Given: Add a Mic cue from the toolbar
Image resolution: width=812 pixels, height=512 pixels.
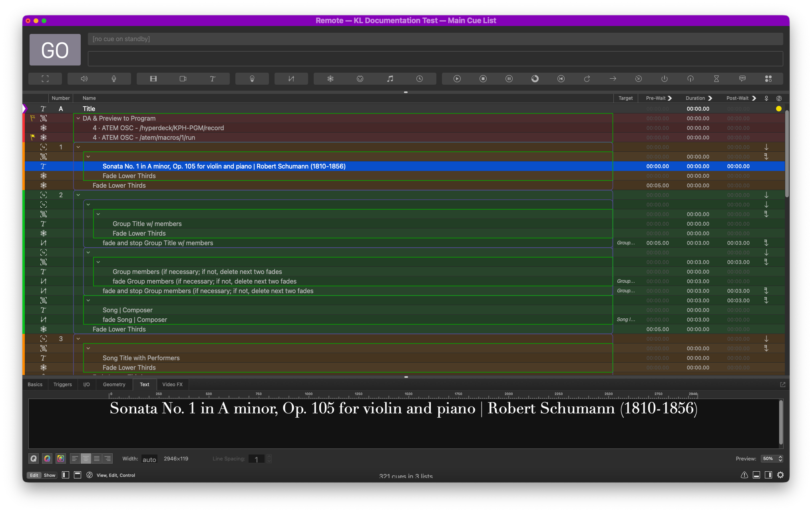Looking at the screenshot, I should [114, 79].
